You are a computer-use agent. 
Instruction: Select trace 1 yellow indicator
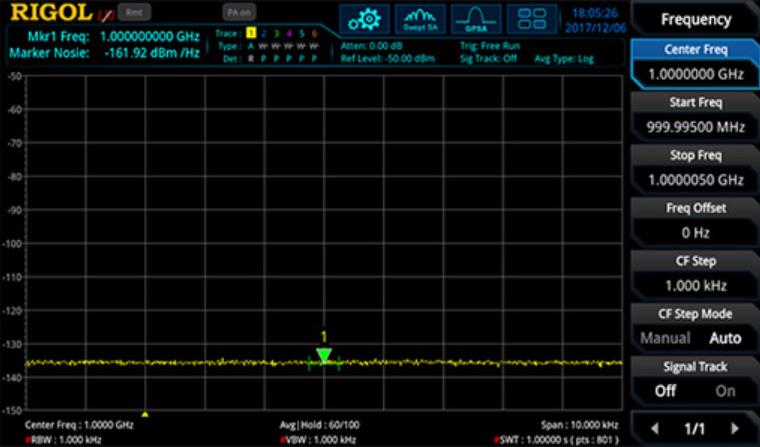[x=252, y=34]
